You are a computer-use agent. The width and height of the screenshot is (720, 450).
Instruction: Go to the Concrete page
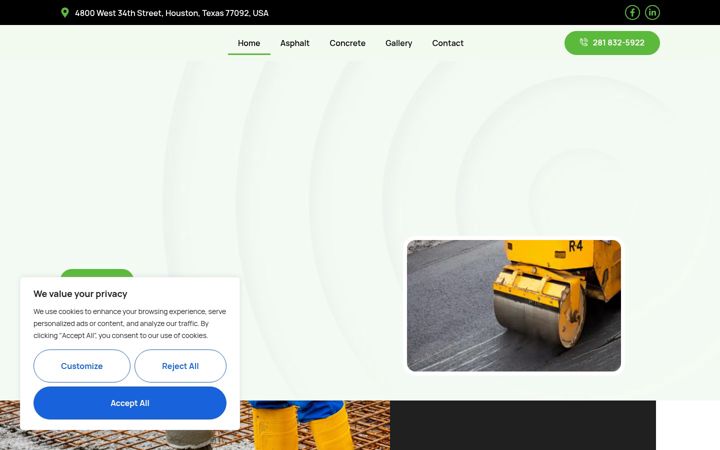pyautogui.click(x=347, y=43)
